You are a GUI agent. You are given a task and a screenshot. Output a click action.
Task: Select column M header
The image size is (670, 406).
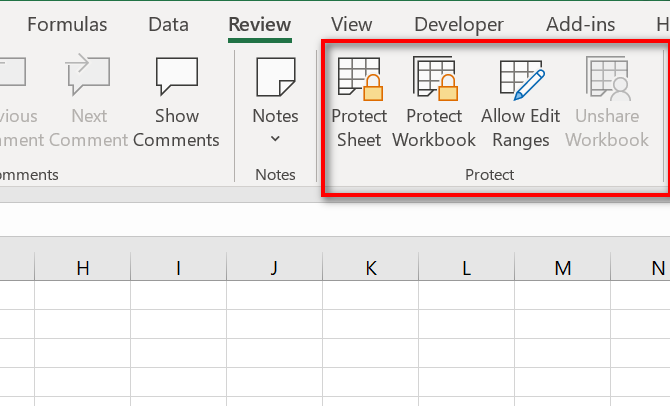(x=563, y=268)
